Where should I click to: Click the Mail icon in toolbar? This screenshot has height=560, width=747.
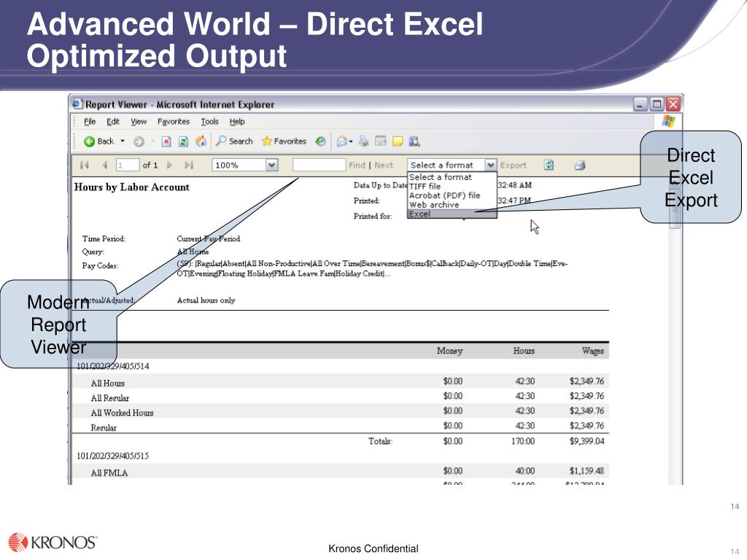(x=342, y=141)
